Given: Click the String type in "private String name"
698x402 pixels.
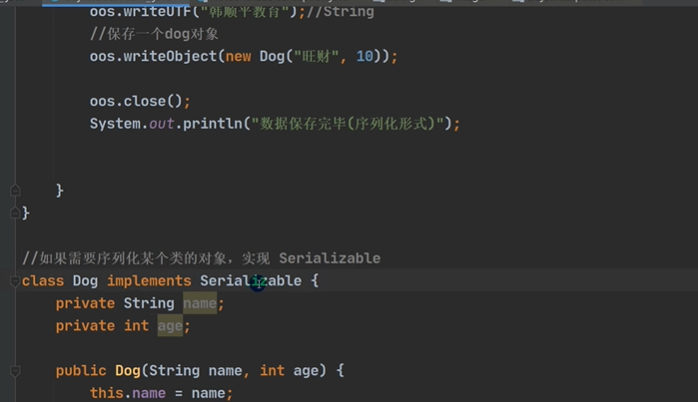Looking at the screenshot, I should (x=149, y=303).
